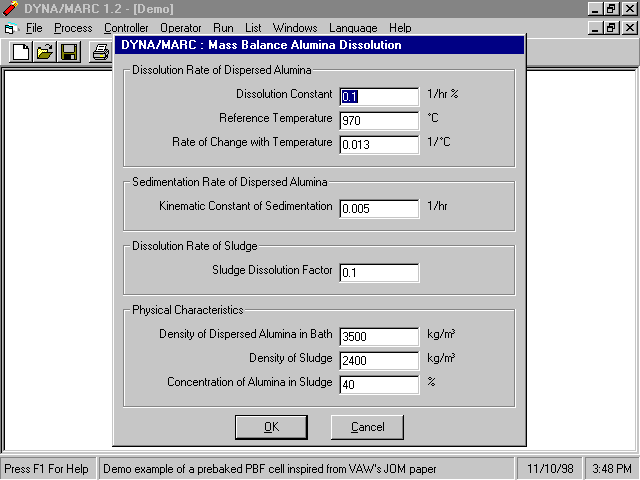Click the New document toolbar icon
The image size is (640, 480).
coord(21,52)
